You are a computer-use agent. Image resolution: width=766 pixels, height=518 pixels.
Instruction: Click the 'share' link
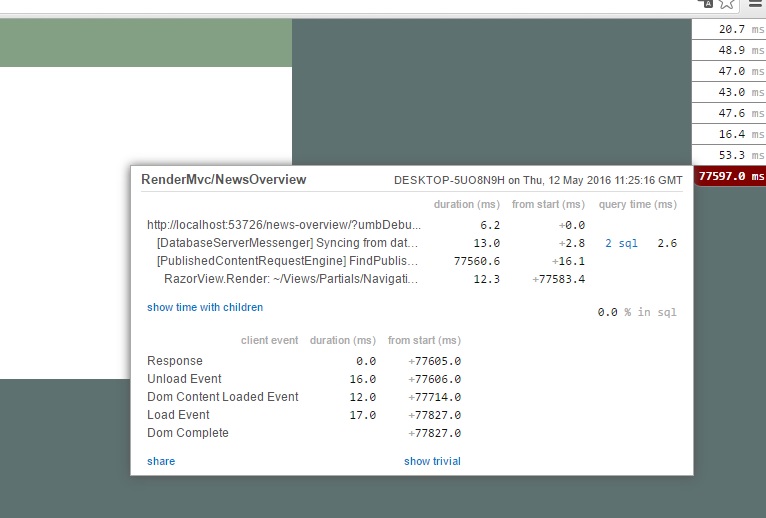pos(160,461)
